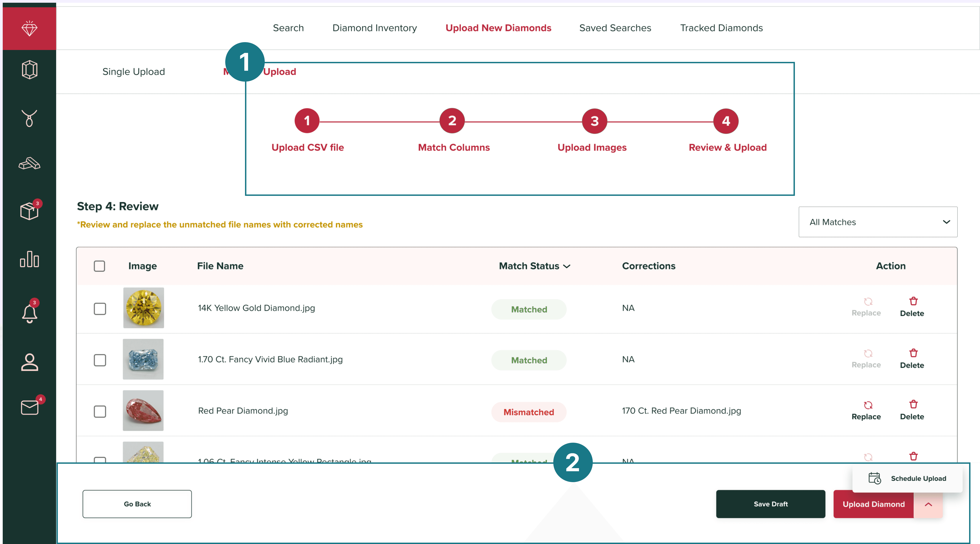Open the gold bars sidebar icon
Image resolution: width=980 pixels, height=544 pixels.
point(29,164)
